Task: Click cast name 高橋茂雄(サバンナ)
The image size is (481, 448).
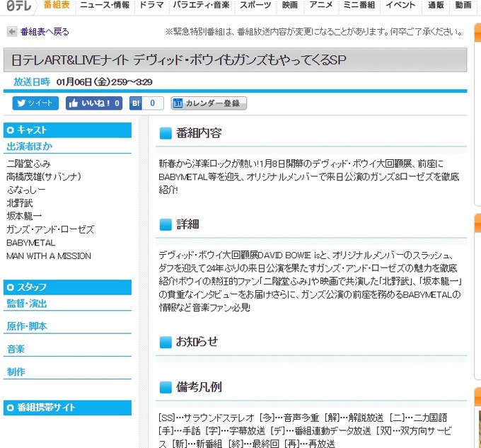Action: click(x=44, y=177)
